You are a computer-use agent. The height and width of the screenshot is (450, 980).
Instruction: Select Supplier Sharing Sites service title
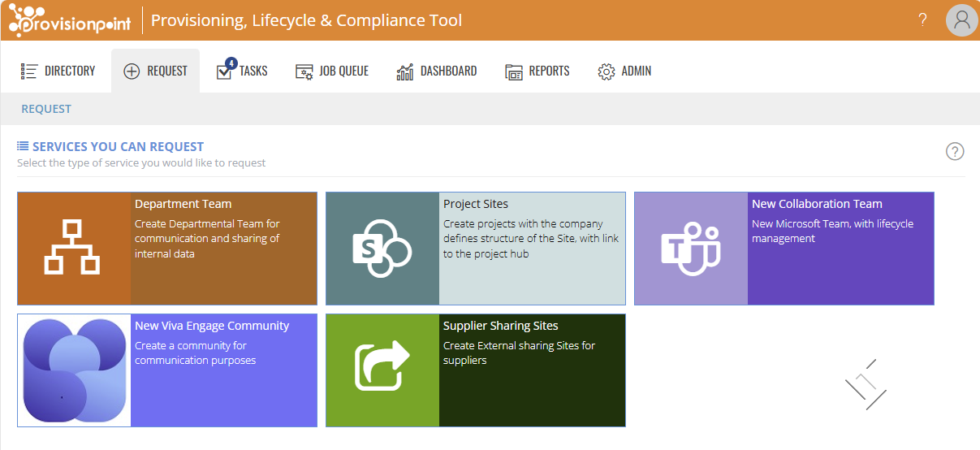click(x=501, y=326)
